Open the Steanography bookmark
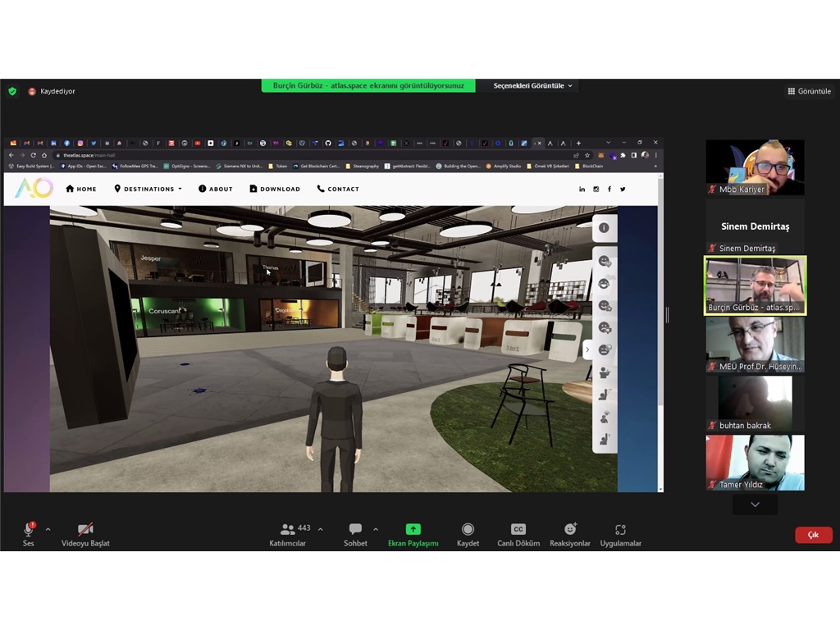Image resolution: width=840 pixels, height=630 pixels. tap(362, 166)
